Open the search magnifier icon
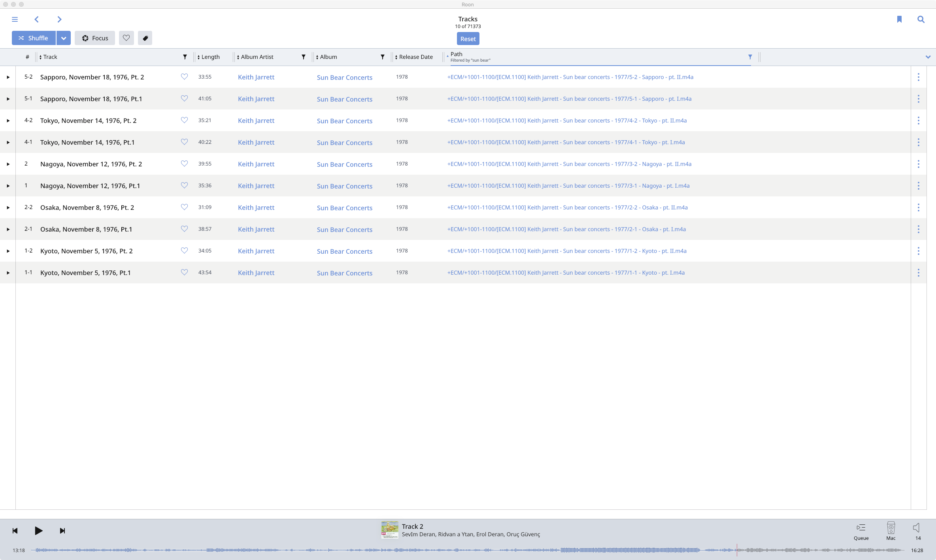This screenshot has height=560, width=936. click(921, 19)
